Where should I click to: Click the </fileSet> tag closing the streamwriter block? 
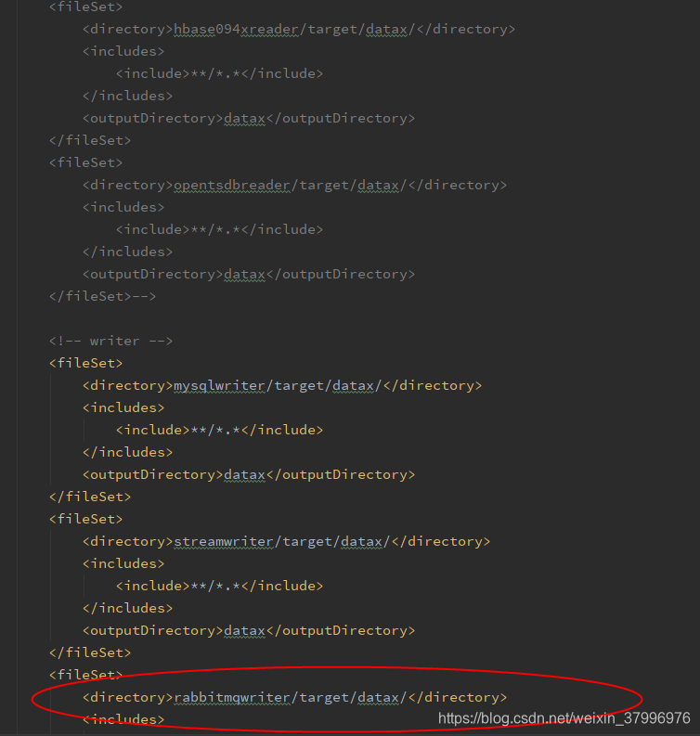point(90,652)
